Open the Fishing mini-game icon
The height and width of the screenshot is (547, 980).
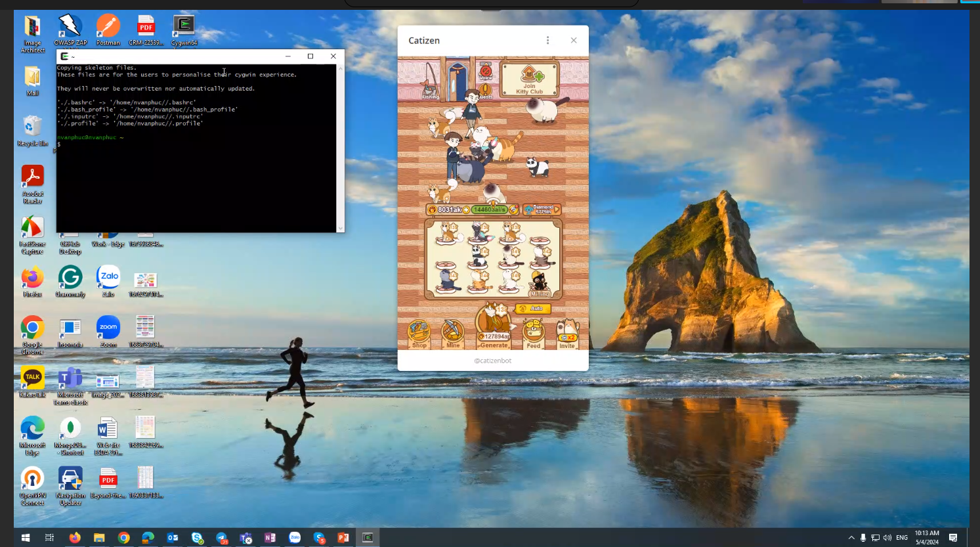click(x=430, y=83)
